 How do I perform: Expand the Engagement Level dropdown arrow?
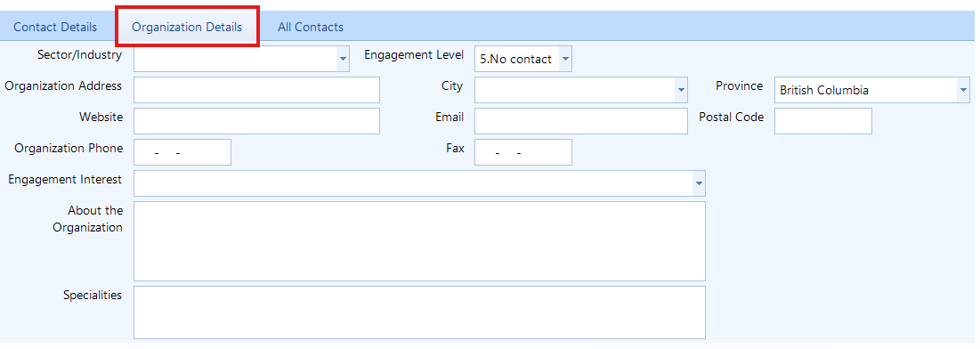click(x=565, y=59)
